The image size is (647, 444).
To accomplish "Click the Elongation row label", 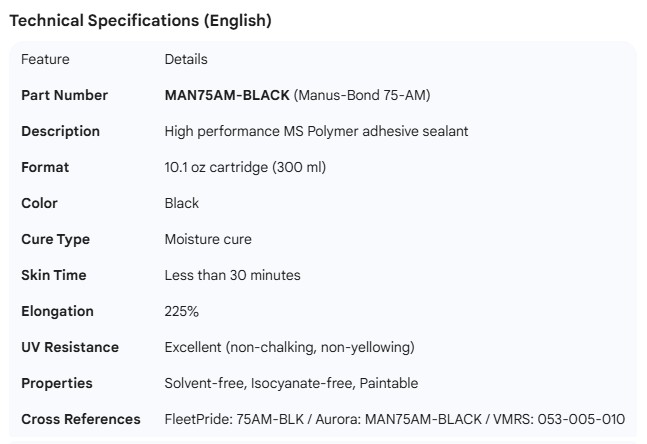I will (x=57, y=311).
